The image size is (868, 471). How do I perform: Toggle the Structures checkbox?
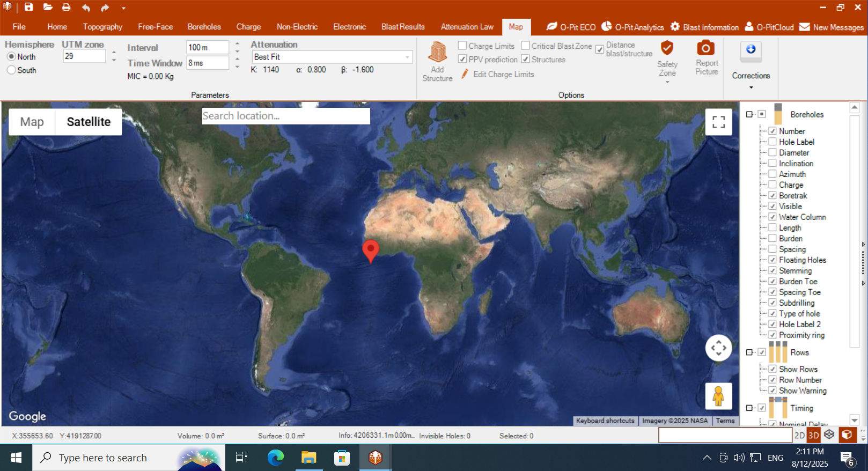pos(525,59)
